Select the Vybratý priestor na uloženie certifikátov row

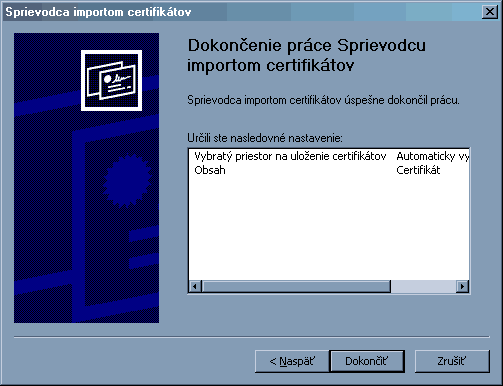tap(290, 156)
